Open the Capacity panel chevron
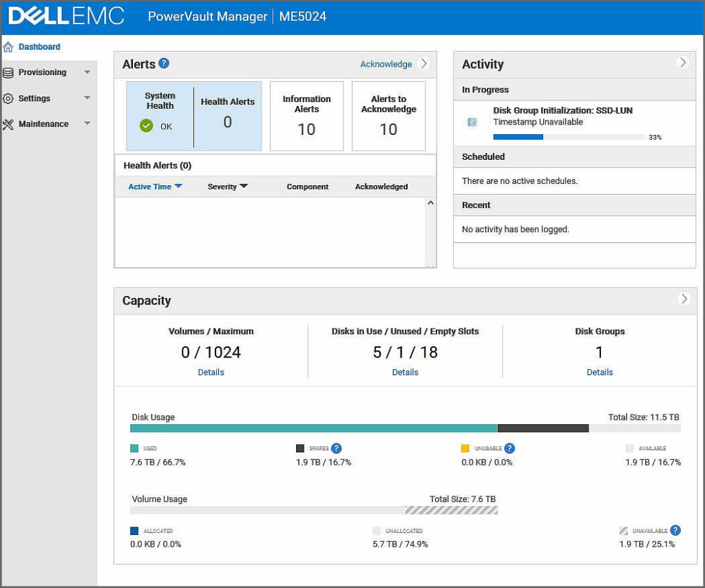Viewport: 705px width, 588px height. [683, 299]
